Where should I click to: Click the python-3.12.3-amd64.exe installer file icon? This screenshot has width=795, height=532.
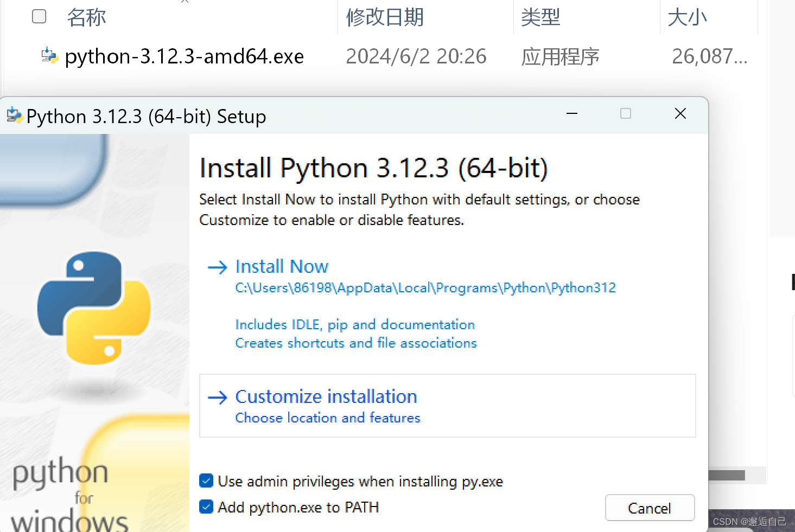coord(49,56)
